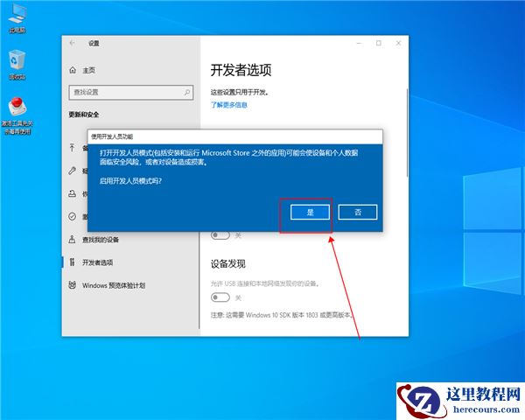The image size is (525, 420).
Task: Select the recovery sidebar icon
Action: (72, 193)
